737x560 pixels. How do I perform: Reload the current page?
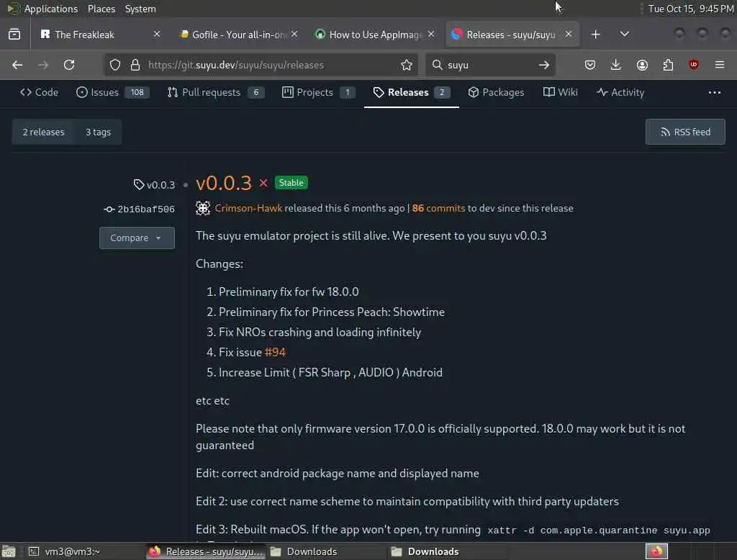click(x=69, y=65)
